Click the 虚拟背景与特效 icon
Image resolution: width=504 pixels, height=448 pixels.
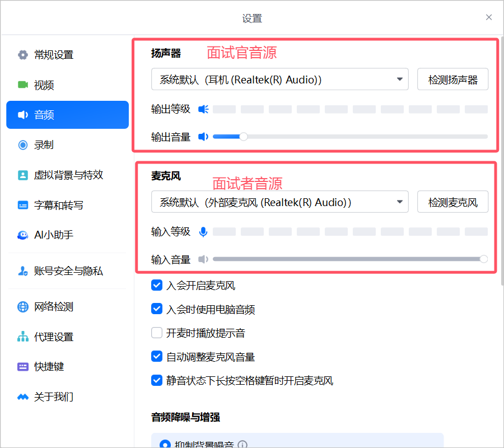point(23,175)
